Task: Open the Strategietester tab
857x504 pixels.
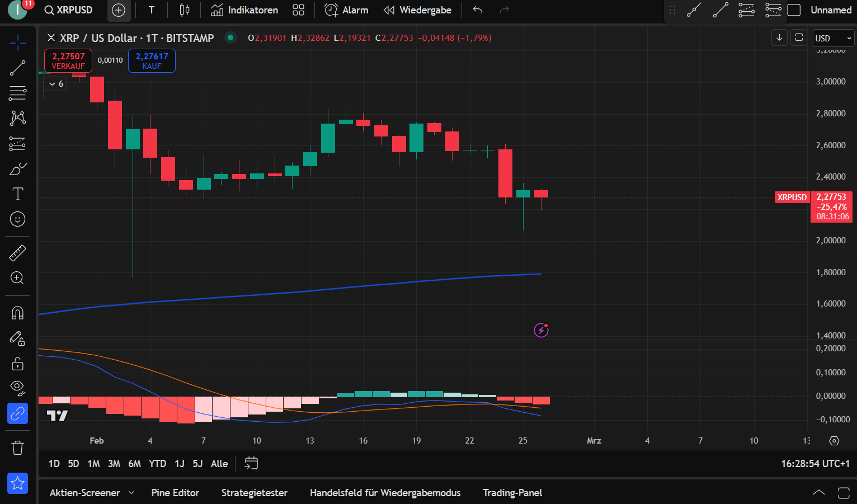Action: (x=255, y=493)
